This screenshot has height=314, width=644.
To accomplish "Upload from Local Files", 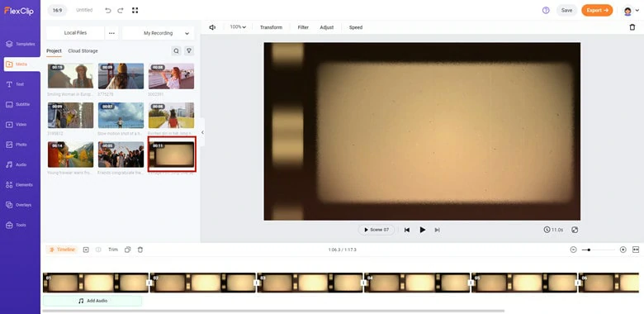I will [75, 33].
